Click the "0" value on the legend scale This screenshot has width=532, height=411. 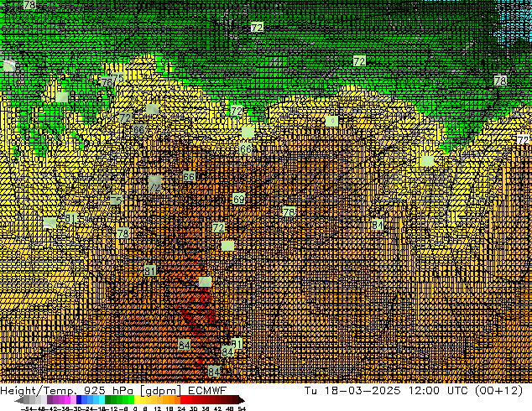click(135, 408)
